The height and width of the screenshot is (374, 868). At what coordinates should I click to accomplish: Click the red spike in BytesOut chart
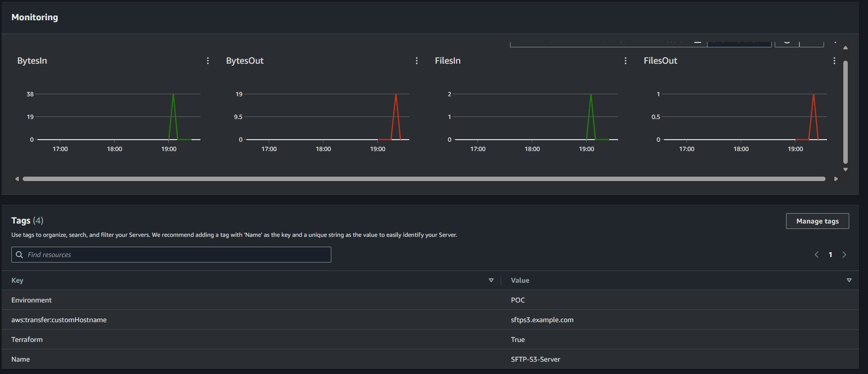tap(396, 117)
